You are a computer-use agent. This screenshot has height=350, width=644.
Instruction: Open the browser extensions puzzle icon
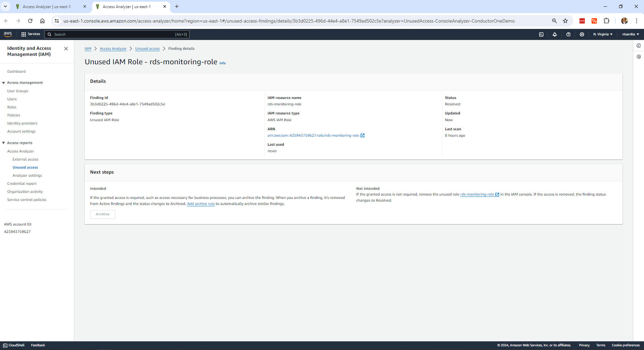(606, 21)
